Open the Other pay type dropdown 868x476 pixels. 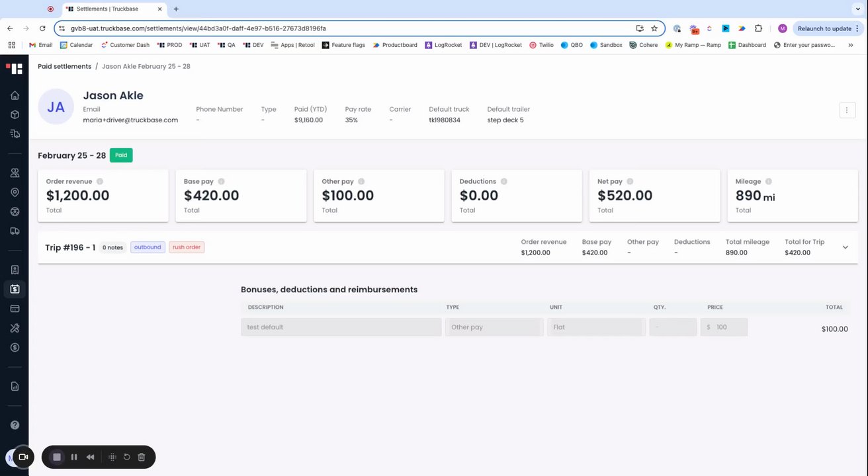pos(494,327)
